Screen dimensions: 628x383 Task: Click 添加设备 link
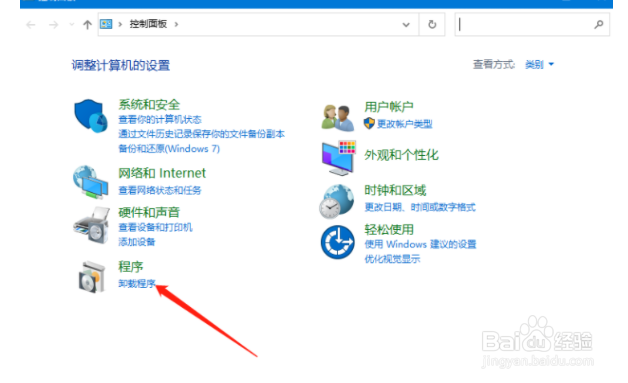pyautogui.click(x=137, y=242)
